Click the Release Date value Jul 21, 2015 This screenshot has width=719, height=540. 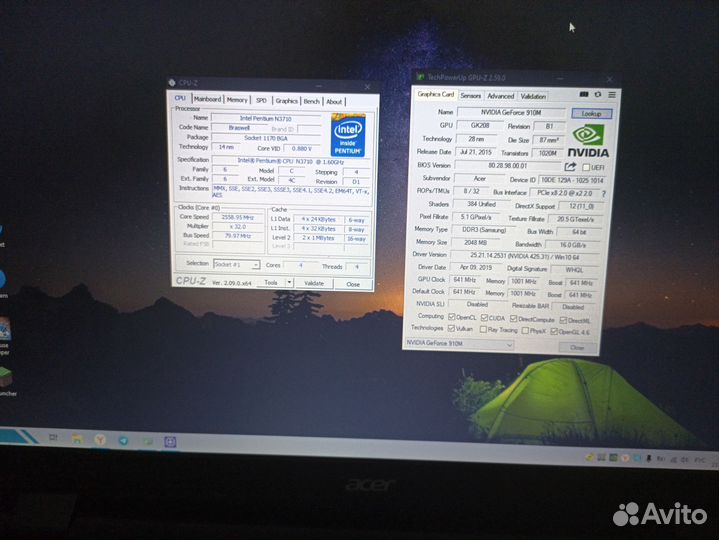tap(476, 152)
